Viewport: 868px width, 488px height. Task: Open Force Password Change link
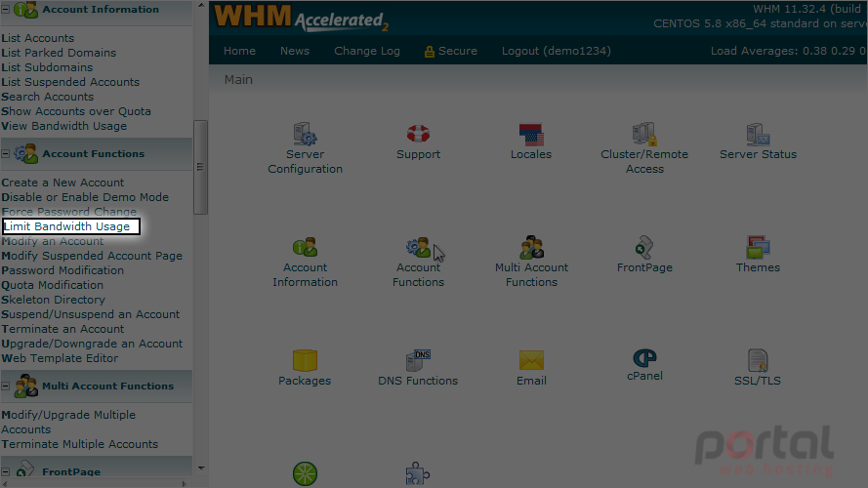[68, 212]
